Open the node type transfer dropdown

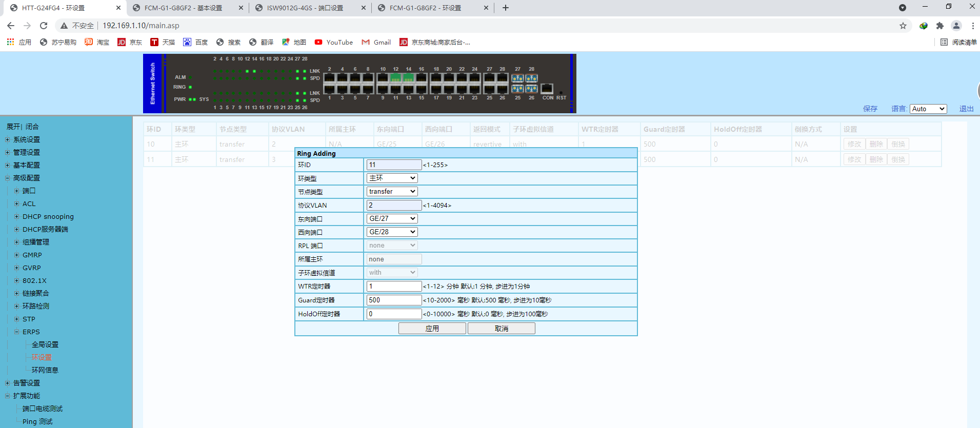coord(392,191)
